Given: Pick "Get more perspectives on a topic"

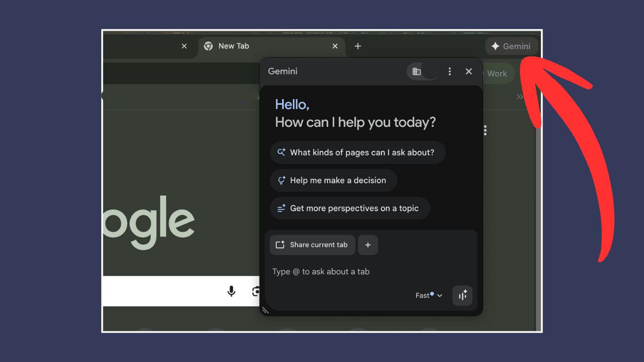Looking at the screenshot, I should coord(349,208).
